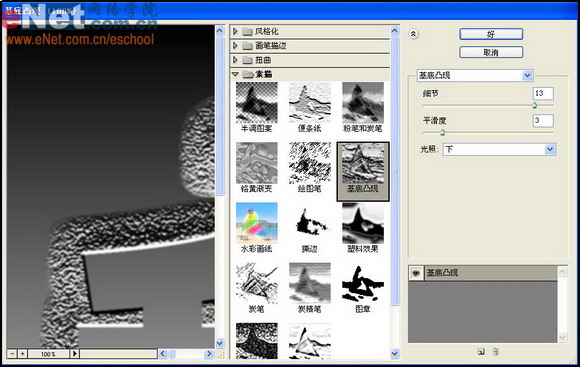Click the 细节 value field showing 13

[x=543, y=94]
